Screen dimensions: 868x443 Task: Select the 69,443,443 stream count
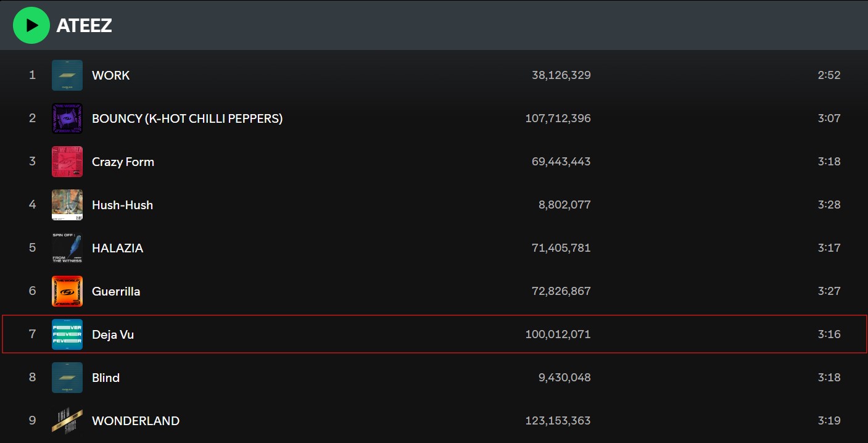tap(561, 162)
